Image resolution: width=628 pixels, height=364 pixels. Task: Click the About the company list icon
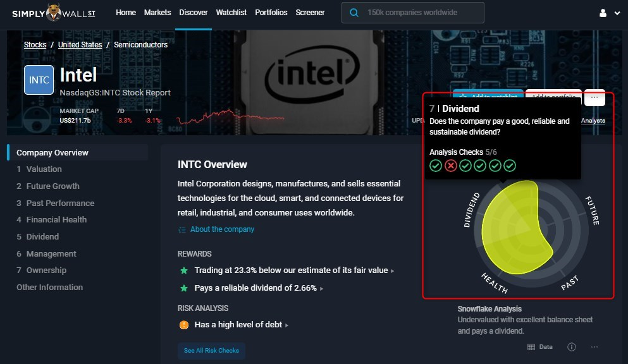(x=182, y=229)
